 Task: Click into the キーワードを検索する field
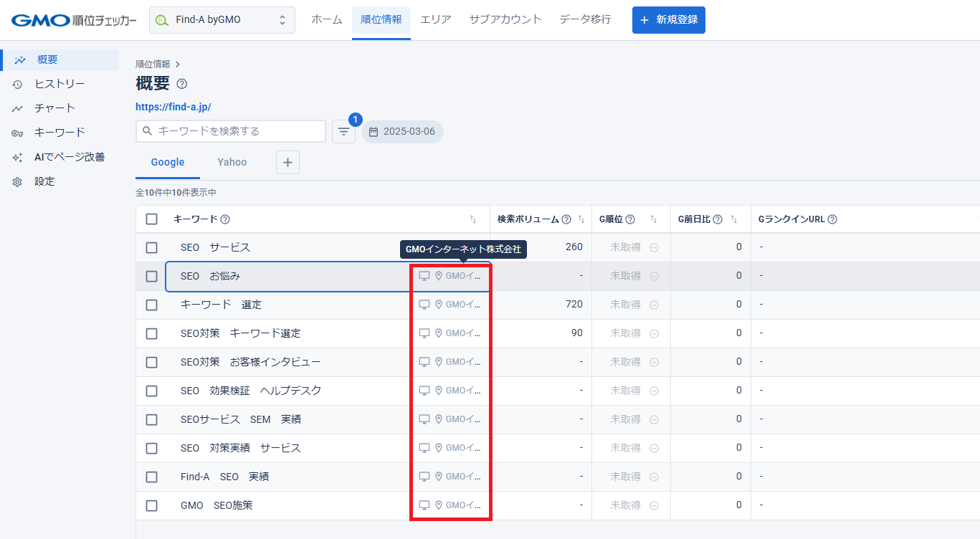pyautogui.click(x=231, y=131)
